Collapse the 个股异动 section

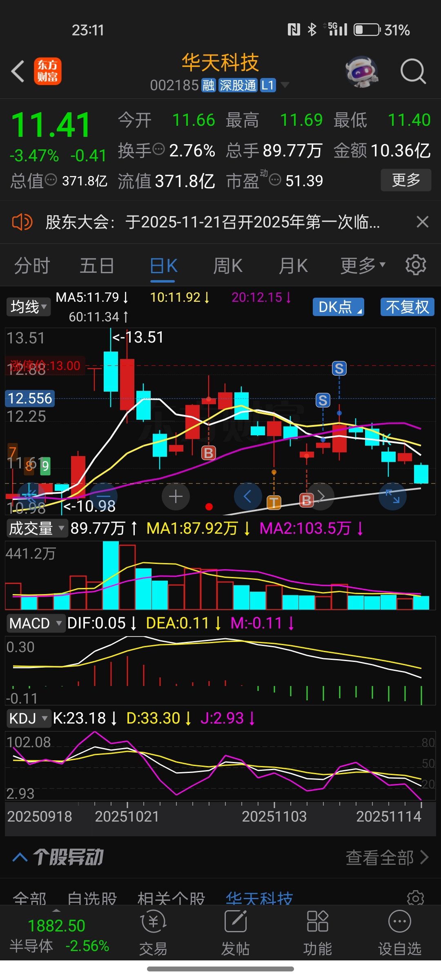(x=20, y=857)
